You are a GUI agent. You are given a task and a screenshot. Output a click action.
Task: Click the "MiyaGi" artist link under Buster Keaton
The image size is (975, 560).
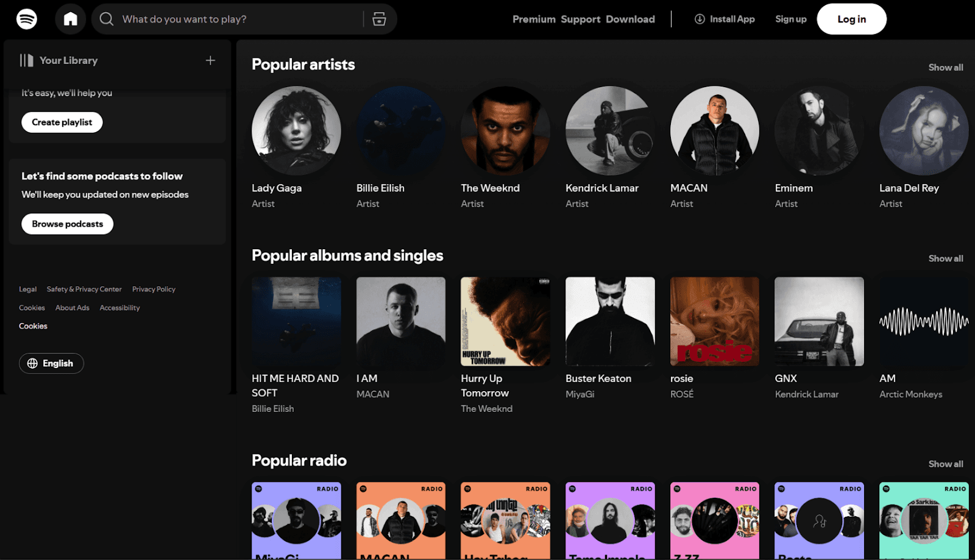click(580, 394)
